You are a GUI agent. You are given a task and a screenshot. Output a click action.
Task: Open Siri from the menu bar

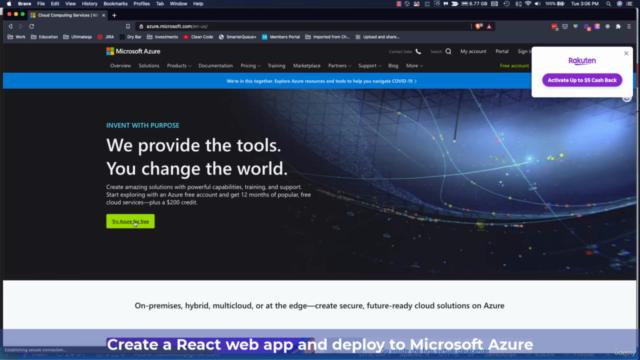[x=619, y=4]
